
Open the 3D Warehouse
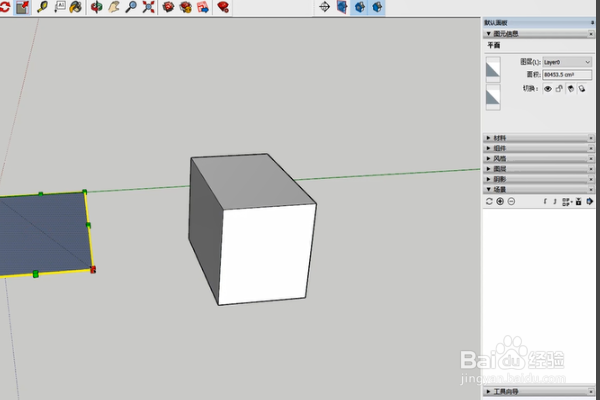coord(168,7)
